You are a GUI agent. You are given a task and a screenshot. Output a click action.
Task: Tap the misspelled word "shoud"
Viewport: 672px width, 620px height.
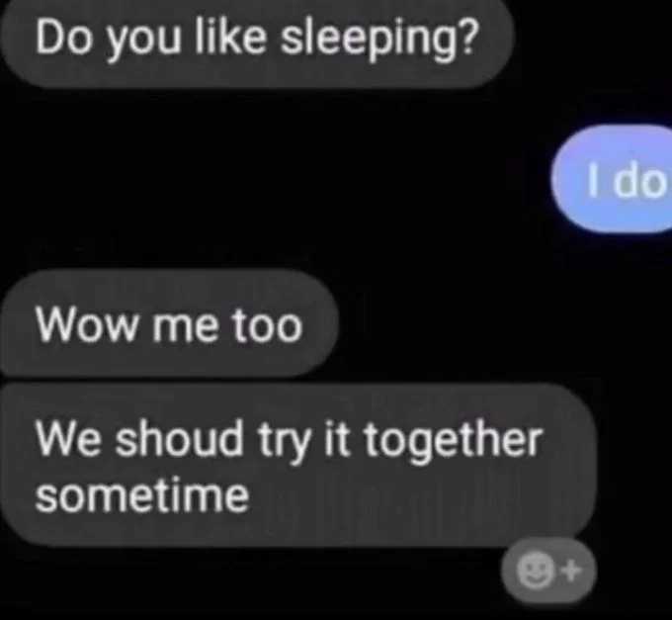(179, 438)
